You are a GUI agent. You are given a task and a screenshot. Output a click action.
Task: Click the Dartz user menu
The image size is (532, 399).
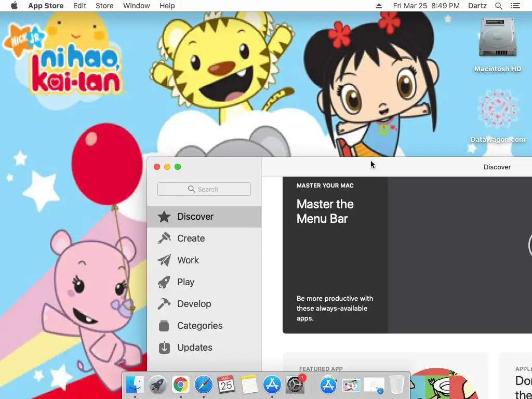click(477, 6)
